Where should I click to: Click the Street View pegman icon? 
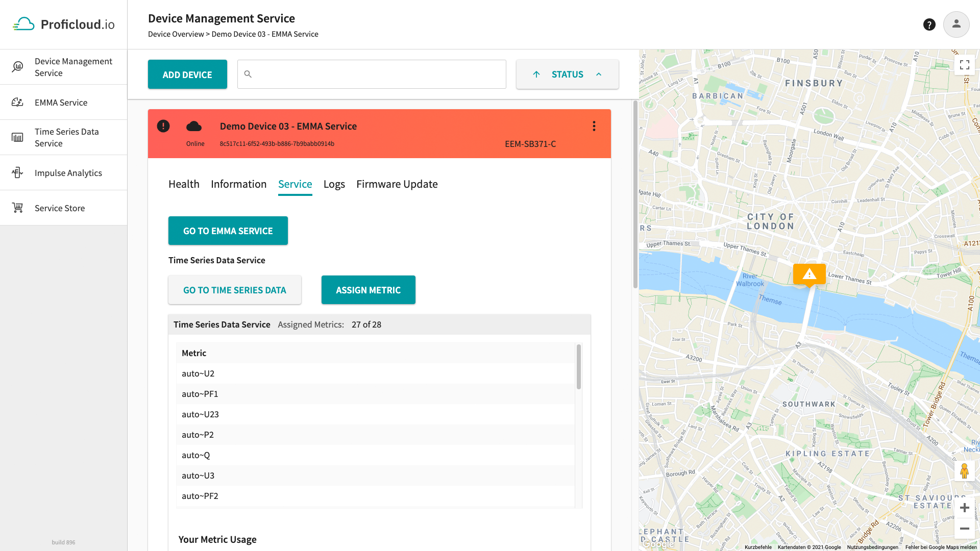click(x=965, y=470)
